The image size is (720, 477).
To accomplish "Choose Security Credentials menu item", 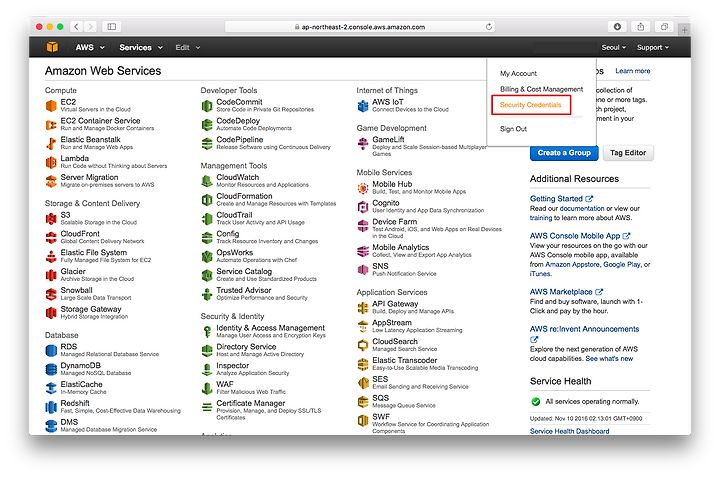I will [x=530, y=105].
